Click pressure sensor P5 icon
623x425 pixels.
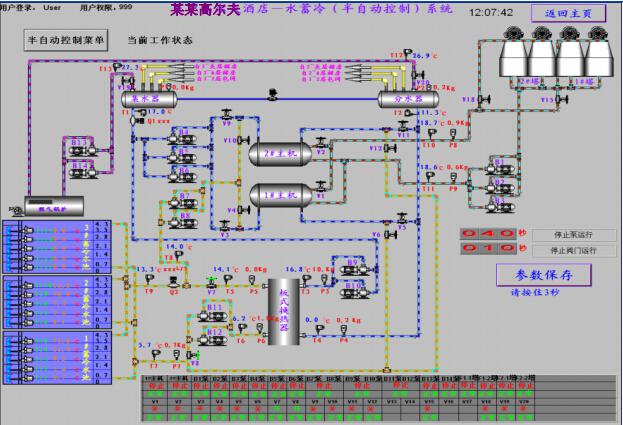(x=252, y=280)
